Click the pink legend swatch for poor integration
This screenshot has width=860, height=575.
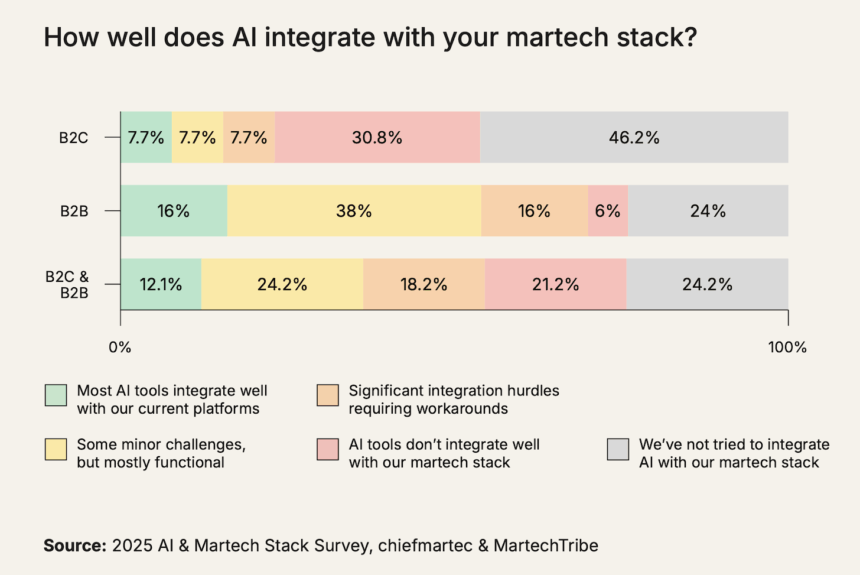click(327, 449)
